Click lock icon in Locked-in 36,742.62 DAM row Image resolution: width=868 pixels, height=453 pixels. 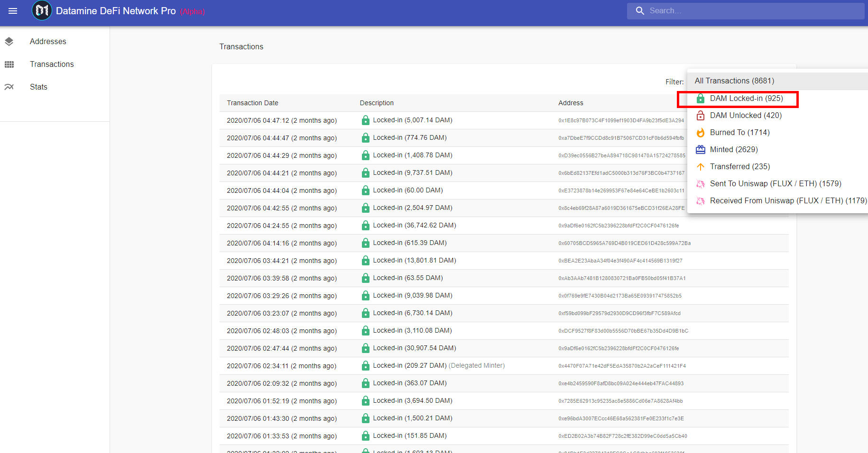[x=366, y=226]
